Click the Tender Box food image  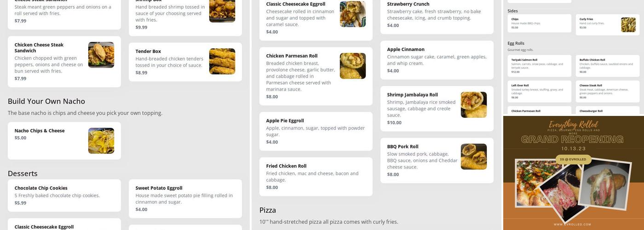[222, 61]
